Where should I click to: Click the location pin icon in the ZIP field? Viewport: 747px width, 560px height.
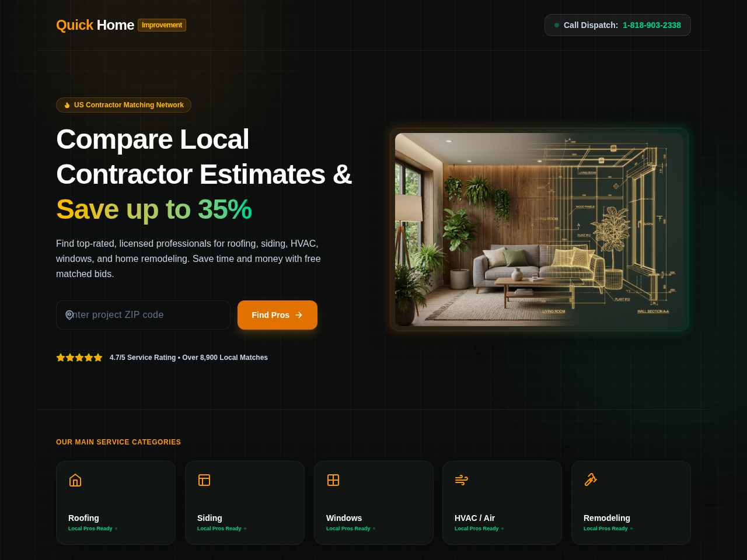tap(69, 315)
